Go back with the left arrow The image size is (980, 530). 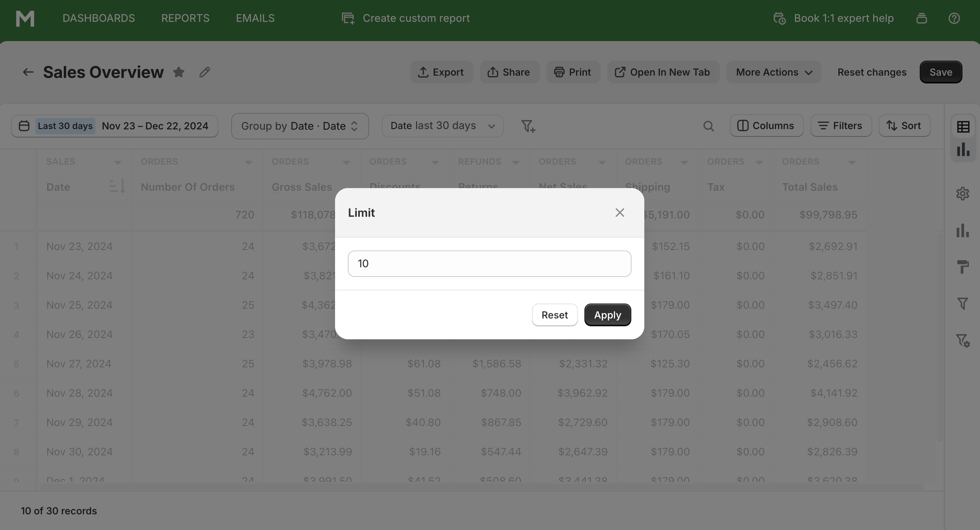[x=28, y=72]
